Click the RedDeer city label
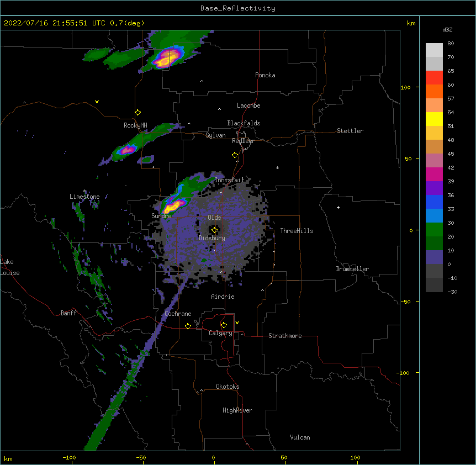 click(x=243, y=141)
